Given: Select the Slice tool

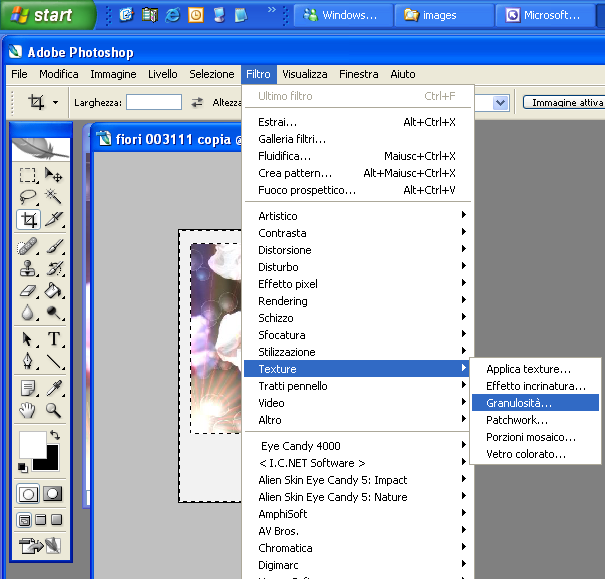Looking at the screenshot, I should click(x=53, y=219).
